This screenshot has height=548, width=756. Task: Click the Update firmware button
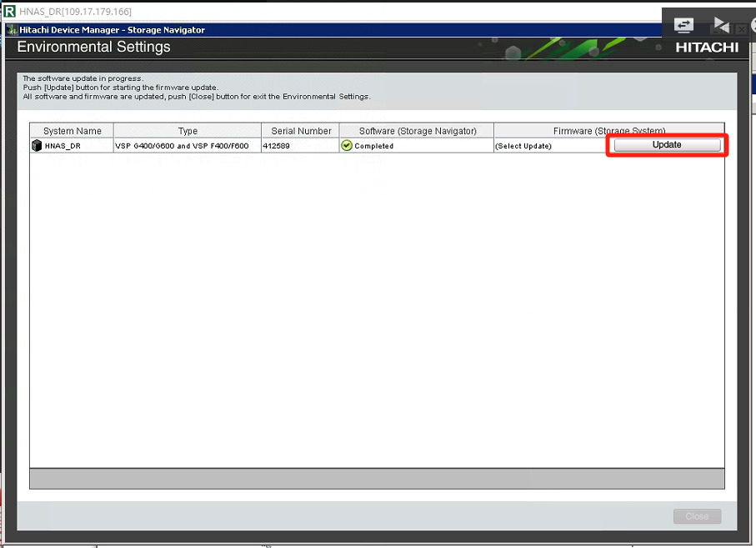[x=668, y=145]
